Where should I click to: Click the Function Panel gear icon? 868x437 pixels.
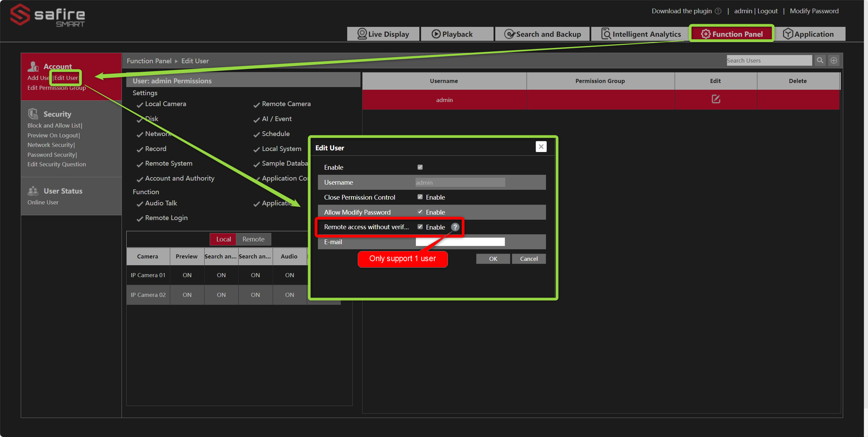705,34
